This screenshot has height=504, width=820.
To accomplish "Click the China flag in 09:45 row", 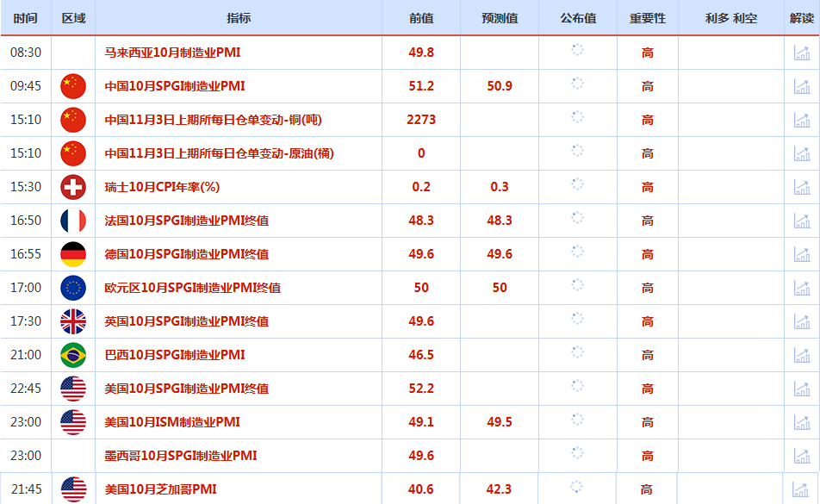I will point(73,86).
